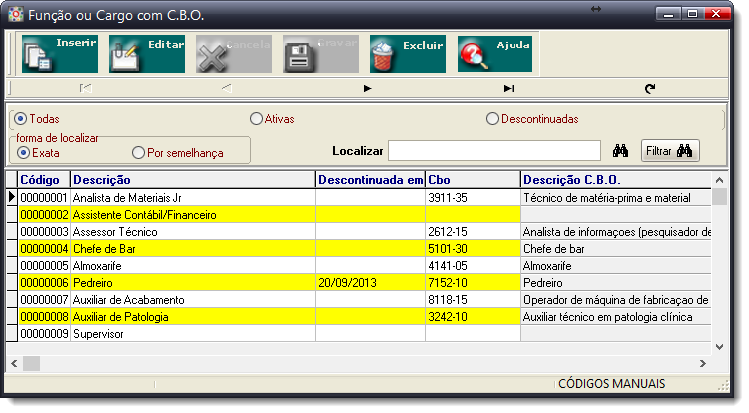Click the vertical scrollbar up arrow
This screenshot has height=413, width=749.
tap(719, 180)
